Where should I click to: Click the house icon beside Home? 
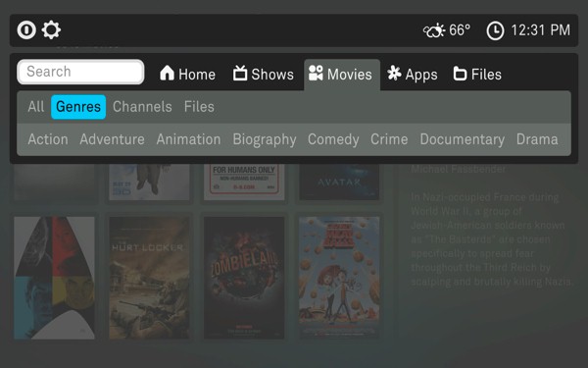tap(167, 73)
